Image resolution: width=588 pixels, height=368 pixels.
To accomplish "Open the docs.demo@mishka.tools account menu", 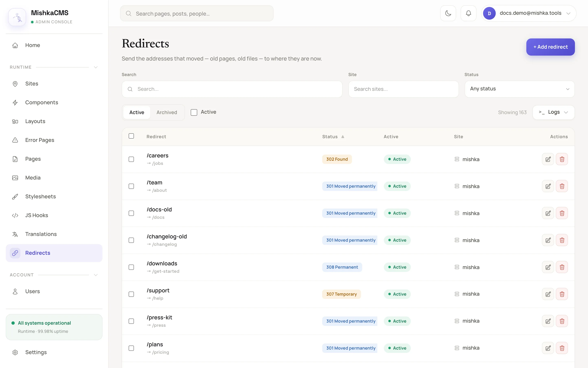I will [x=528, y=13].
